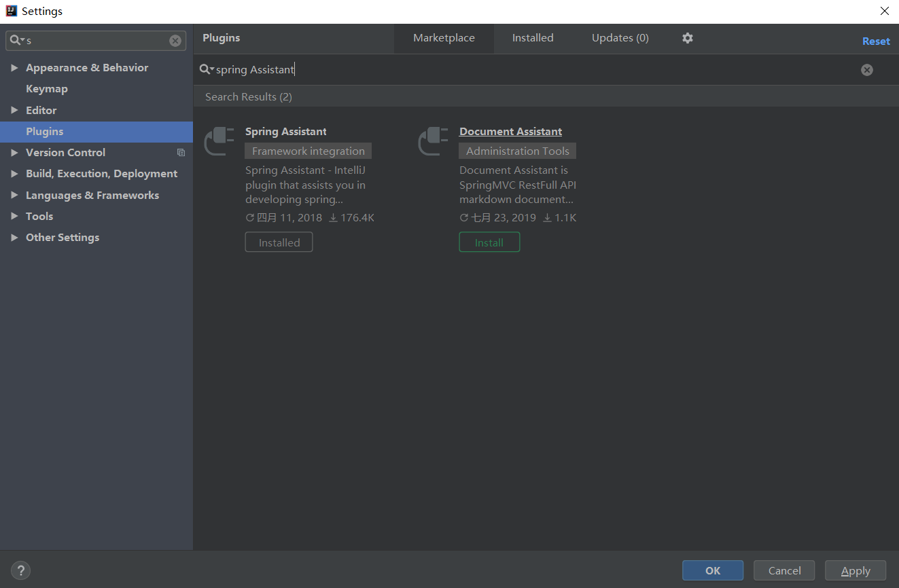Click the IntelliJ logo in title bar
Screen dimensions: 899x588
click(x=11, y=11)
